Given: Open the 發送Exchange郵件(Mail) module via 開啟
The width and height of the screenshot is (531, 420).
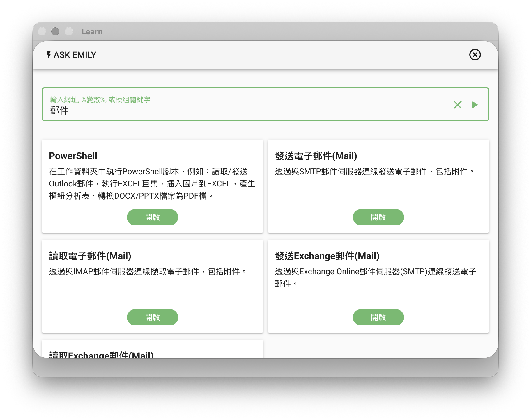Looking at the screenshot, I should pyautogui.click(x=378, y=317).
